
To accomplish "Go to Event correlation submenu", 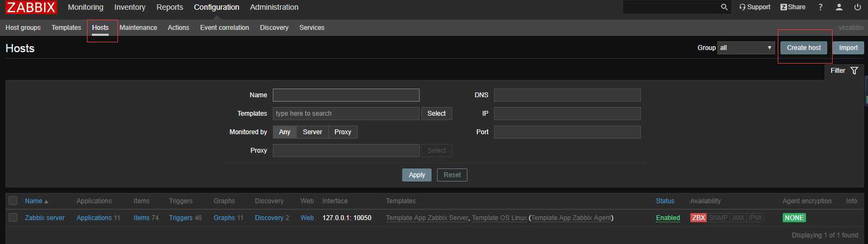I will [224, 28].
